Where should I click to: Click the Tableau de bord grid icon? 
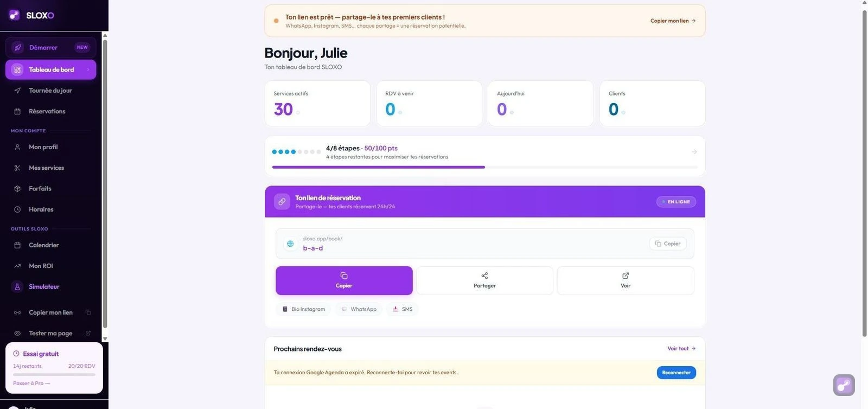tap(17, 69)
